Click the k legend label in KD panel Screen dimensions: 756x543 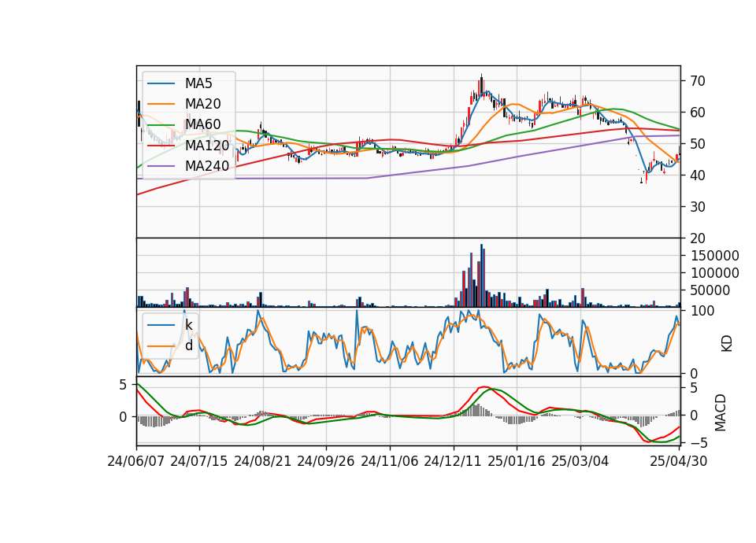[188, 325]
